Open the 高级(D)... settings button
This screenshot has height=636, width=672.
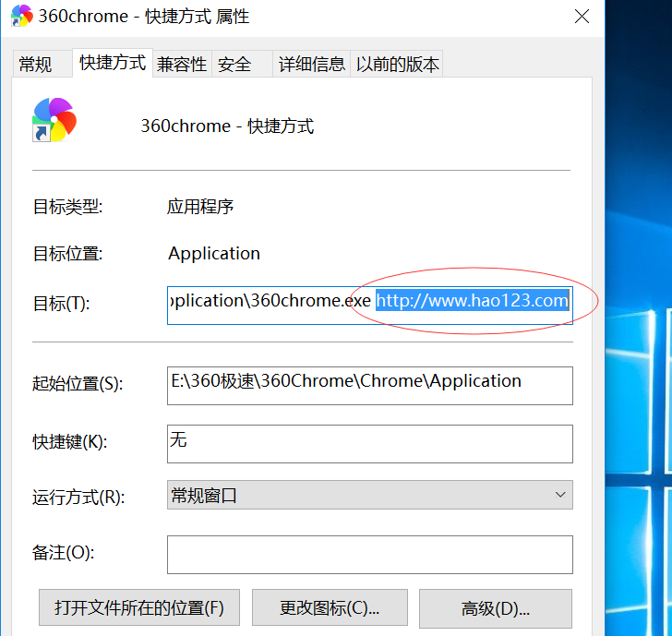click(x=496, y=608)
